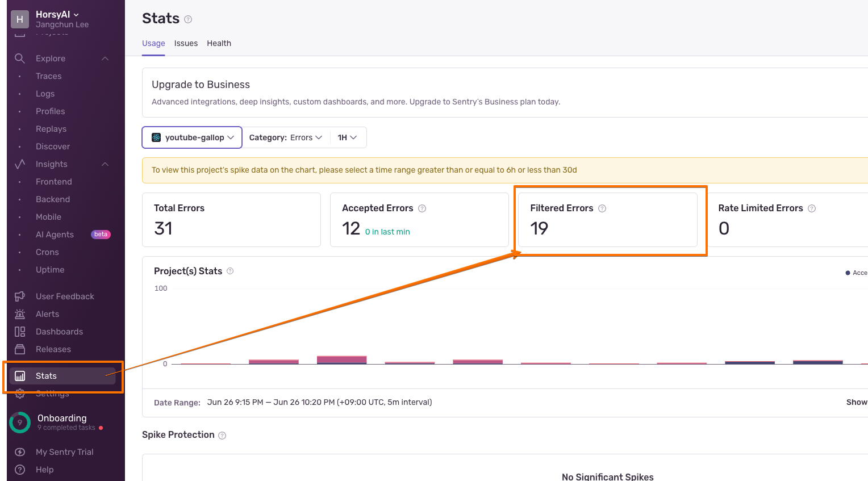868x481 pixels.
Task: Open AI Agents beta page
Action: [55, 235]
